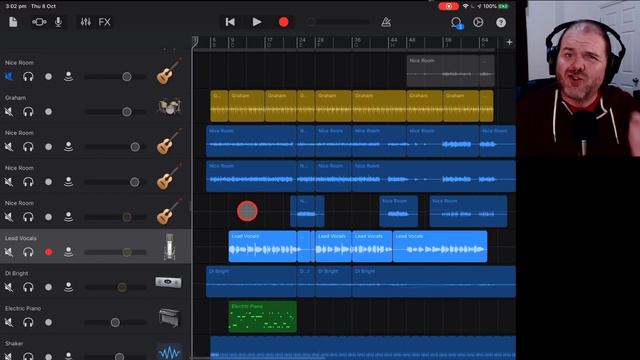Screen dimensions: 640x360
Task: Tap the microphone icon in the top toolbar
Action: 58,22
